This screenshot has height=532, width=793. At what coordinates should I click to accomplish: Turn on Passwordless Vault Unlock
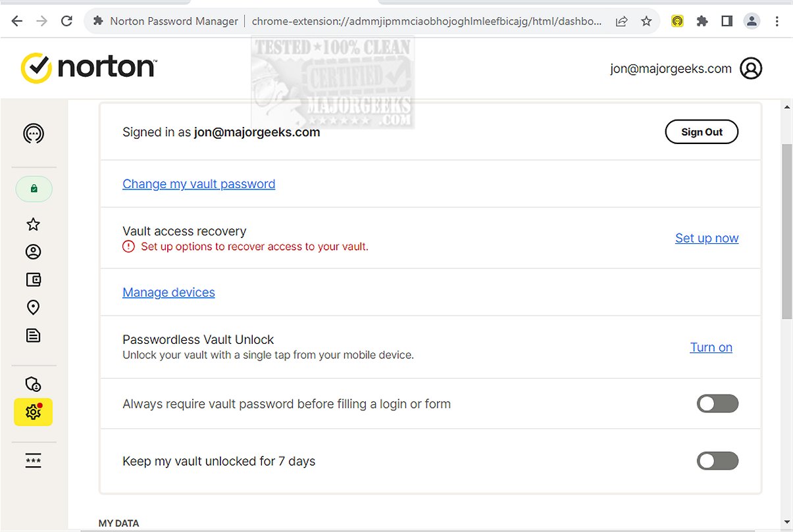(711, 347)
